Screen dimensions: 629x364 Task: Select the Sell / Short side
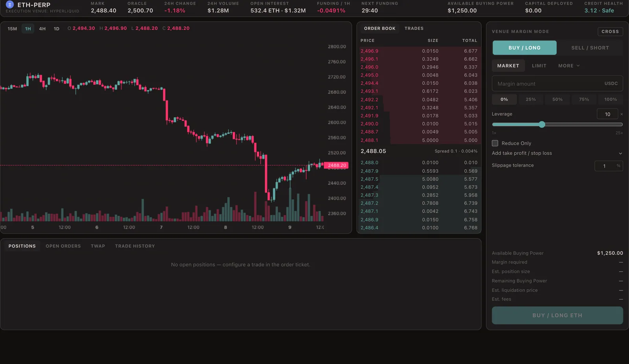590,48
